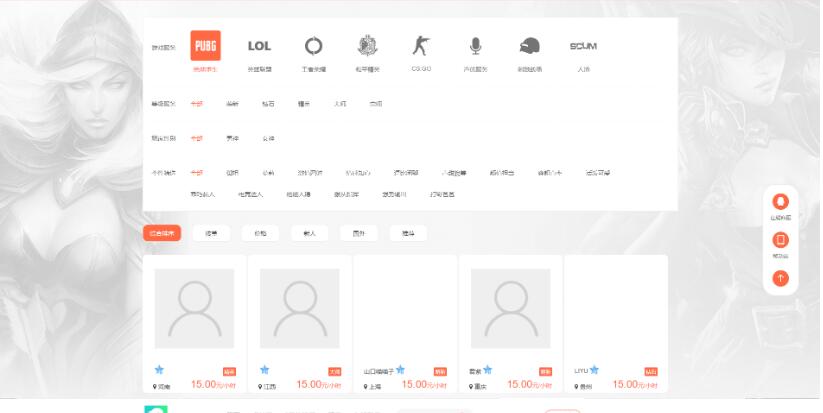823x413 pixels.
Task: Open LIYU's player profile name
Action: 580,370
